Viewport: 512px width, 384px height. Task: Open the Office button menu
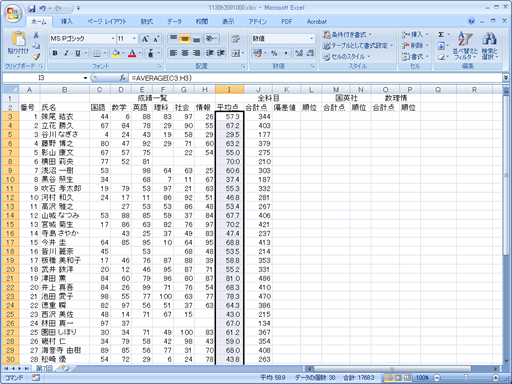pos(13,14)
